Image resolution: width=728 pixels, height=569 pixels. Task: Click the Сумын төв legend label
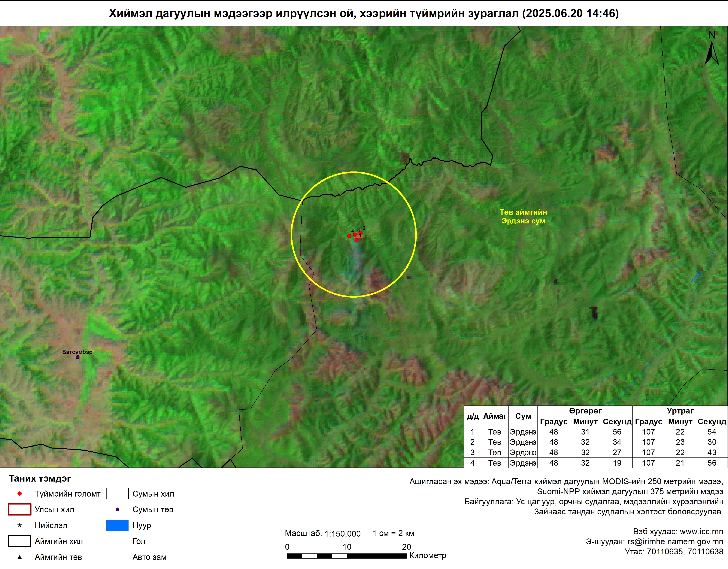coord(153,510)
